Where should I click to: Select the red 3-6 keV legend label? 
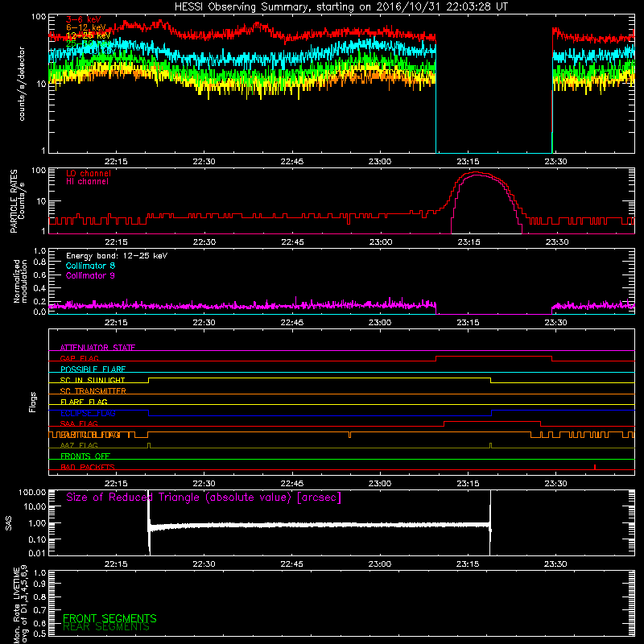coord(83,19)
